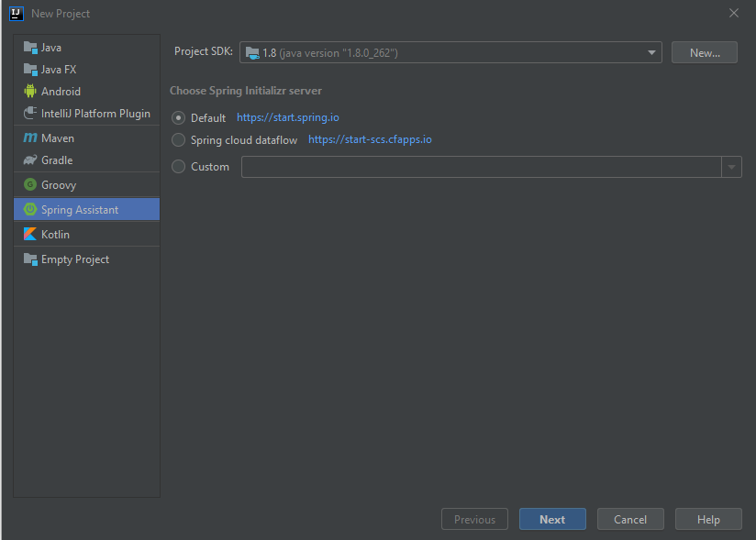Open the start.spring.io link
The height and width of the screenshot is (540, 756).
tap(288, 118)
